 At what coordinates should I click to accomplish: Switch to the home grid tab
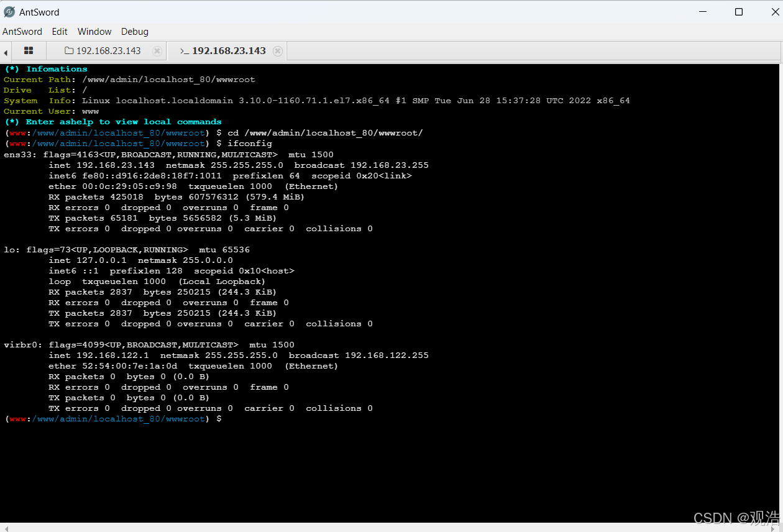29,51
